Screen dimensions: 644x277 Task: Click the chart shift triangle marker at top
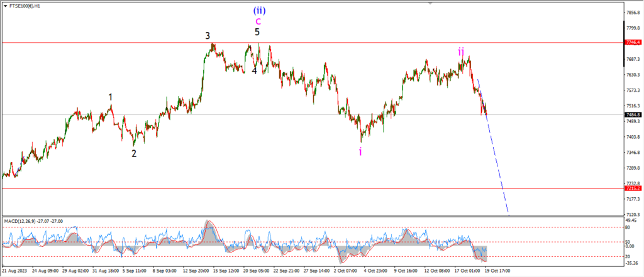(430, 3)
